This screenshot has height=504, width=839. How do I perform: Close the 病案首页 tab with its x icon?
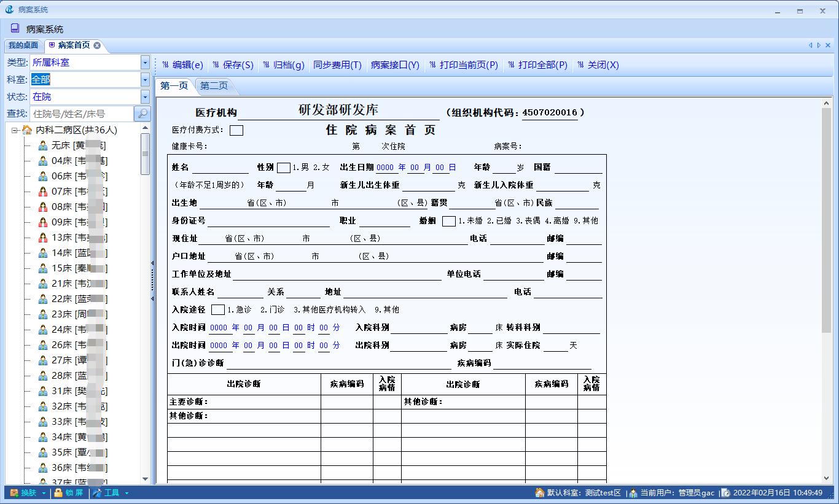pyautogui.click(x=97, y=45)
